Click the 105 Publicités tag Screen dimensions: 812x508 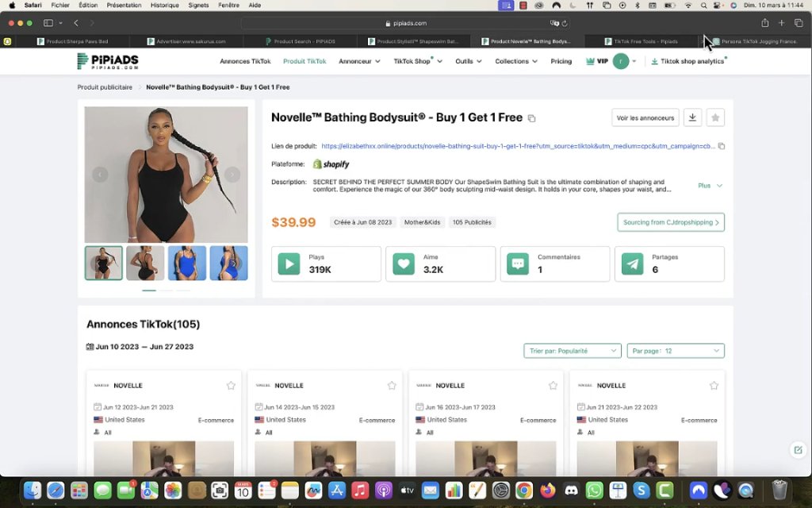pyautogui.click(x=472, y=222)
